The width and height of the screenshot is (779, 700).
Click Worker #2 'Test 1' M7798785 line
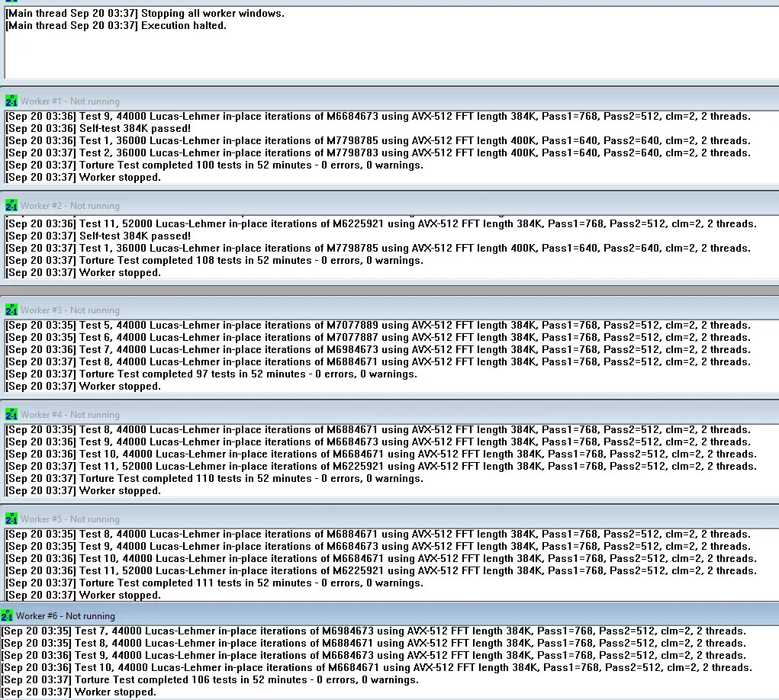(x=378, y=248)
